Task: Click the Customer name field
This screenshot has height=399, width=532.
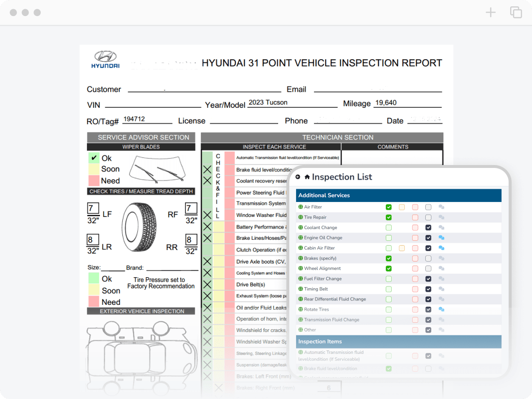Action: 204,88
